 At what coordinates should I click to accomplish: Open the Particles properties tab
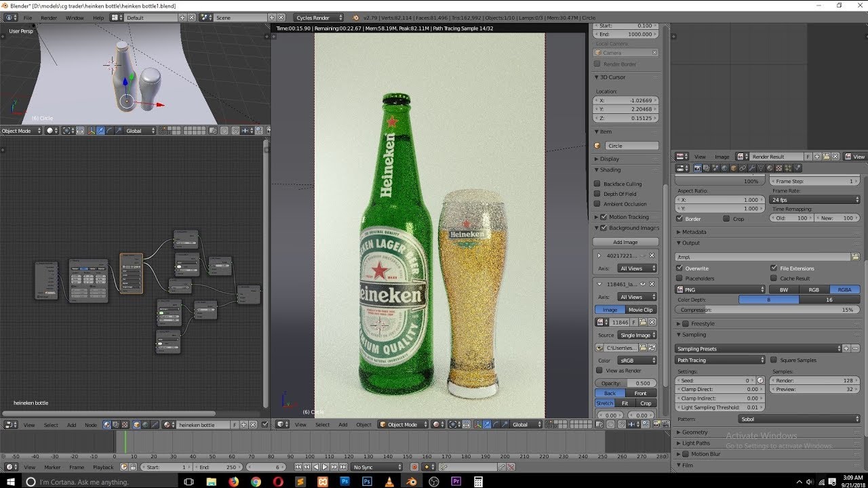point(788,168)
